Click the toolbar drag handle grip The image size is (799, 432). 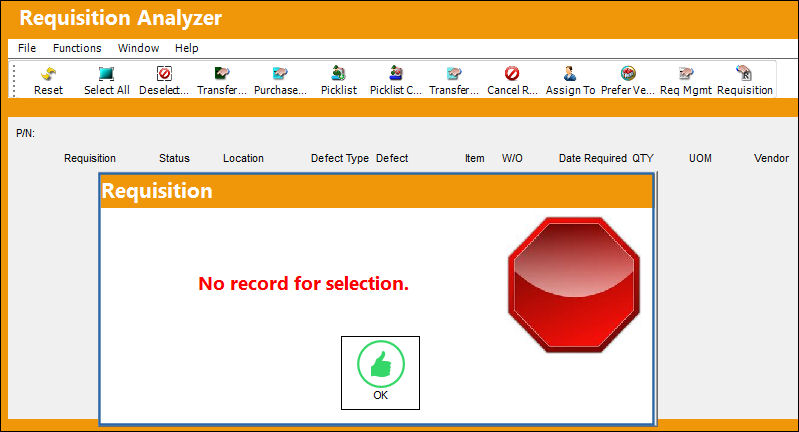15,80
